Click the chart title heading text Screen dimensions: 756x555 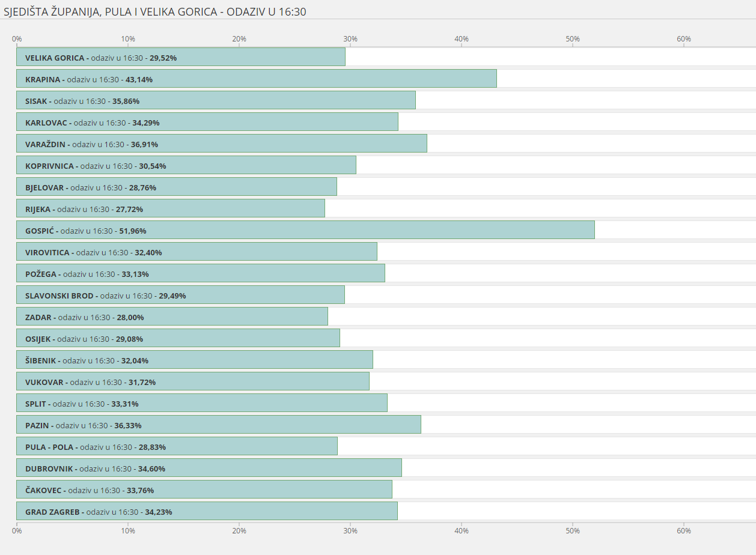click(155, 11)
